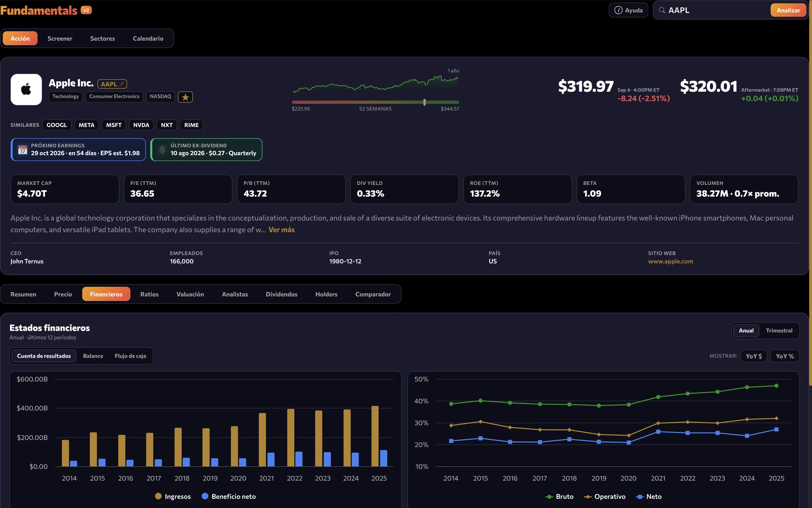Viewport: 812px width, 508px height.
Task: Switch to Dividendos section
Action: (x=281, y=294)
